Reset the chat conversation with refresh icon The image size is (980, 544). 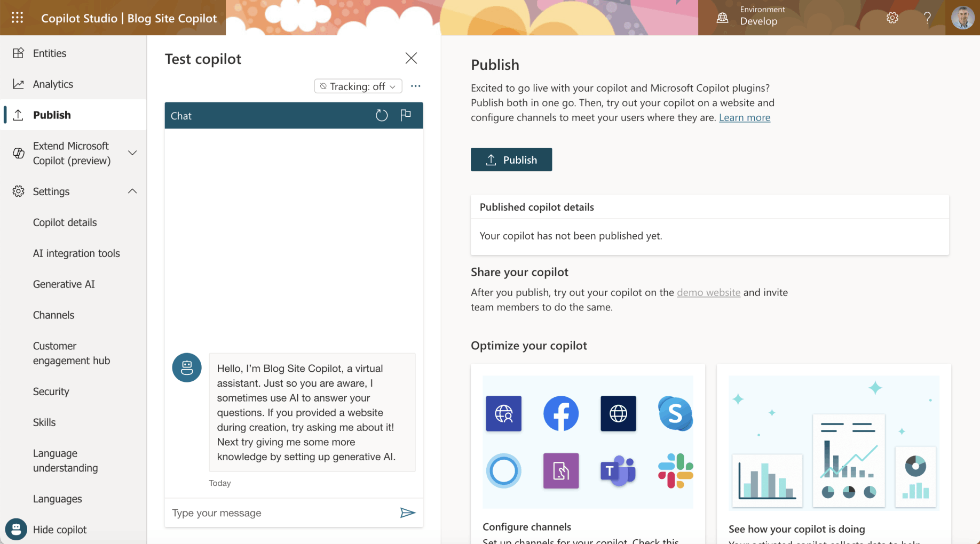coord(382,115)
